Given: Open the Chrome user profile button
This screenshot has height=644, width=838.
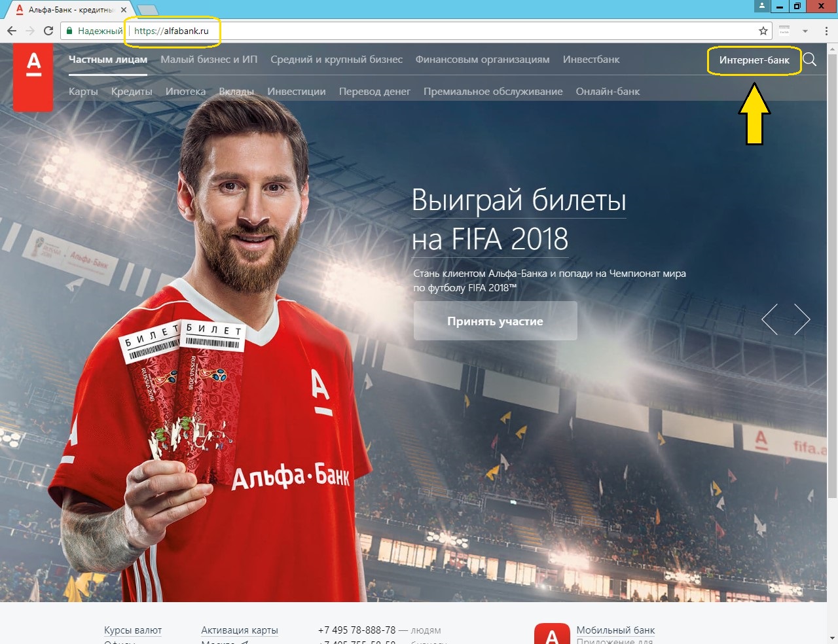Looking at the screenshot, I should click(x=761, y=6).
